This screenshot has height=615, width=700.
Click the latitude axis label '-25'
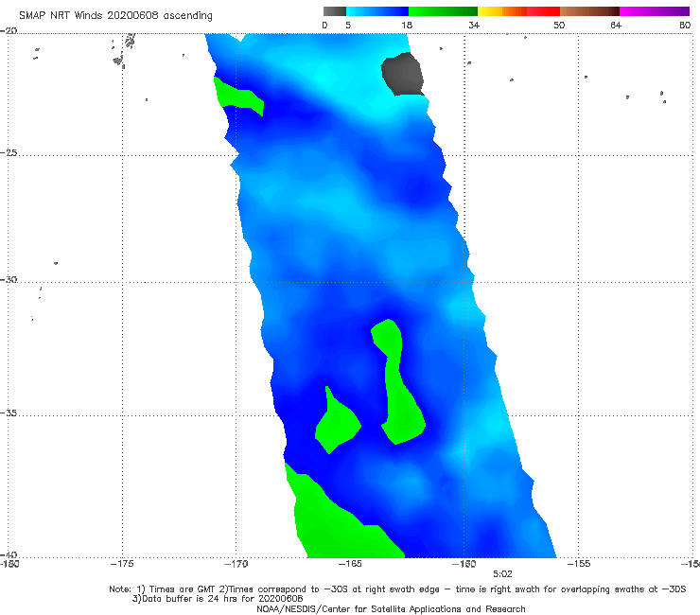(x=9, y=152)
